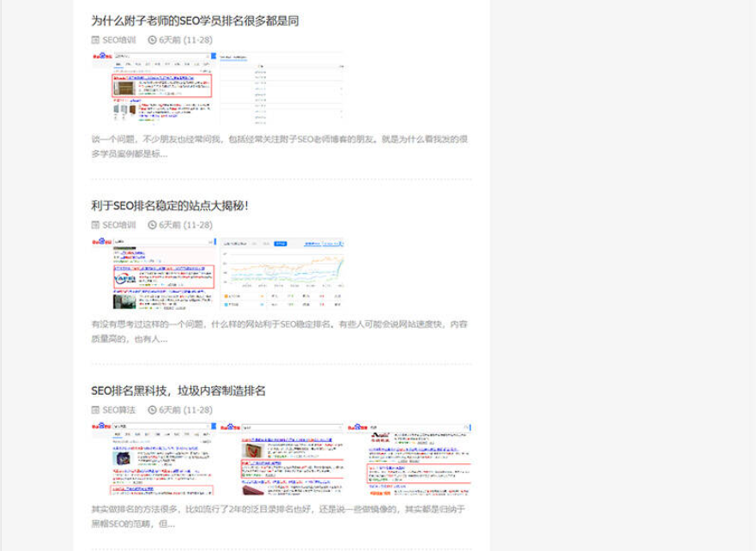This screenshot has height=551, width=756.
Task: Open middle thumbnail of SEO排名黑科技 article
Action: pyautogui.click(x=281, y=459)
